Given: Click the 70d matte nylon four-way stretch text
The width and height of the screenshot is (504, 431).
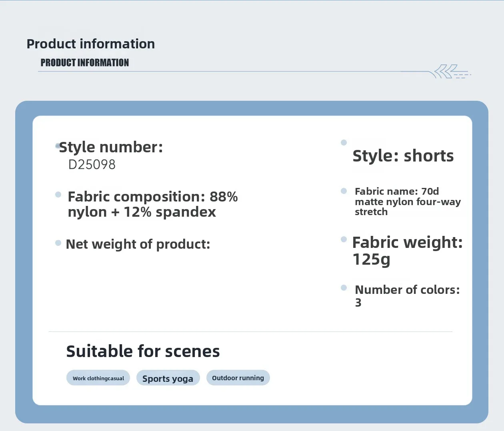Looking at the screenshot, I should pyautogui.click(x=408, y=202).
